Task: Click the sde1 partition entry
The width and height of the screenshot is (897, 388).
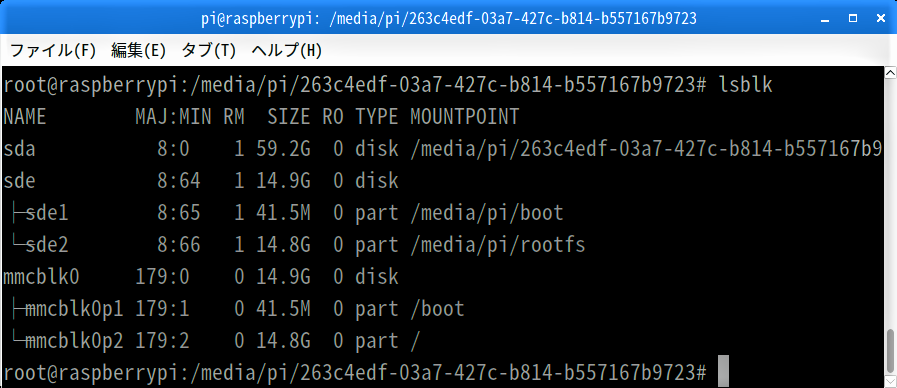Action: (47, 213)
